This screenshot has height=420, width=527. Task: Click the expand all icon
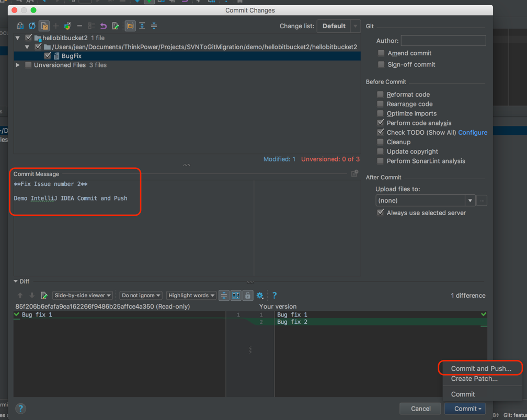pyautogui.click(x=142, y=26)
